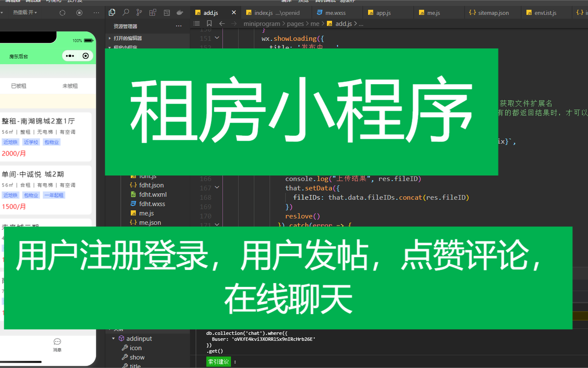The width and height of the screenshot is (588, 368).
Task: Switch to the sitemap.json tab
Action: 493,13
